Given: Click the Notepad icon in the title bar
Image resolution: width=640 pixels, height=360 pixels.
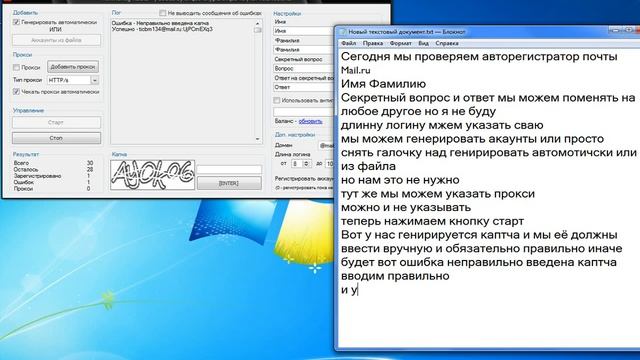Looking at the screenshot, I should coord(343,31).
